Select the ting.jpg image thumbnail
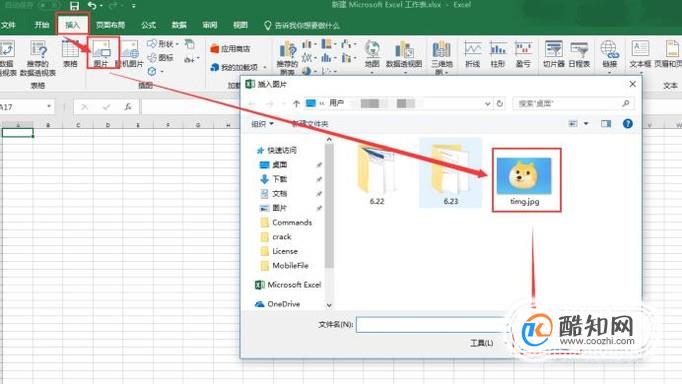The height and width of the screenshot is (384, 682). click(524, 176)
